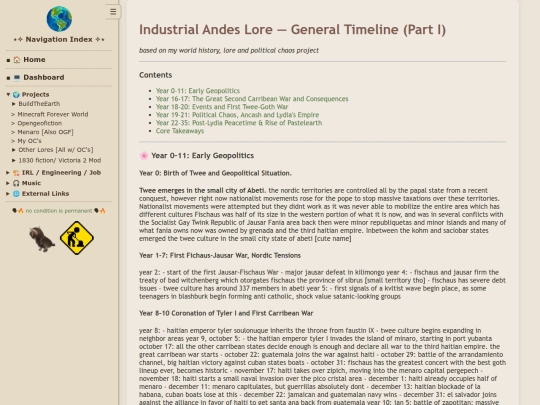Expand the External Links section arrow
540x405 pixels.
pos(8,194)
